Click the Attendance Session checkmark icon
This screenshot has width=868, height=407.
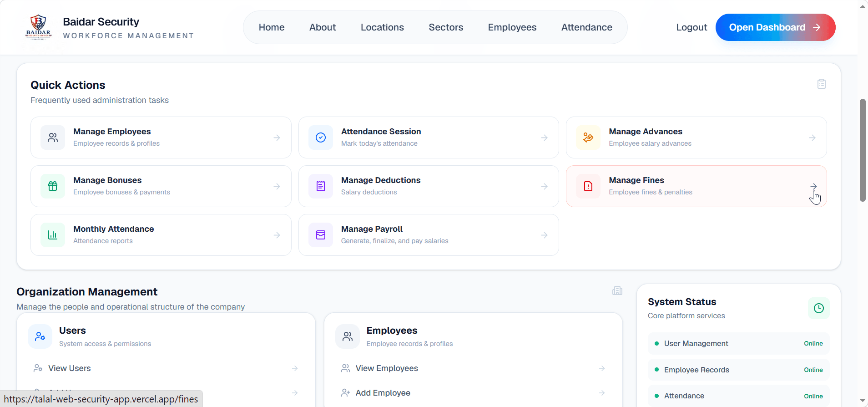coord(321,137)
